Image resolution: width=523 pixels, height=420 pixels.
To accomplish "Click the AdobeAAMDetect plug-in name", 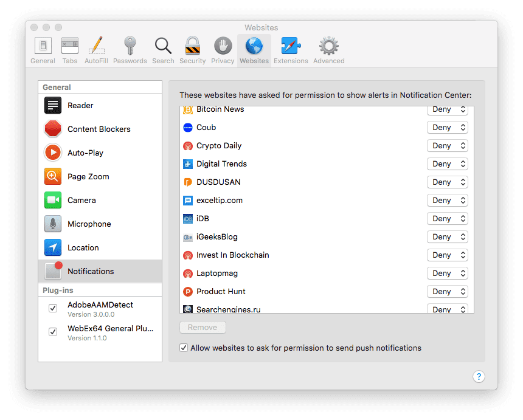I will coord(100,305).
